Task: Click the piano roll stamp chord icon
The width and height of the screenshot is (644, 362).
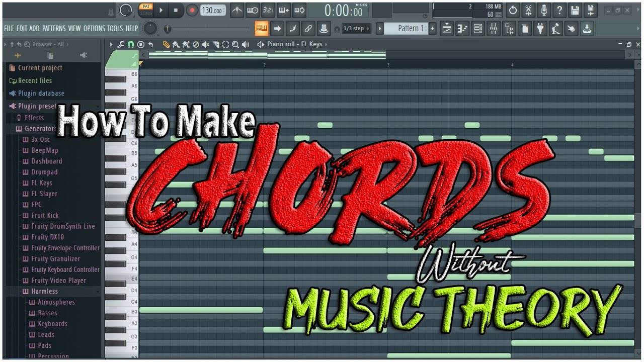Action: [141, 44]
